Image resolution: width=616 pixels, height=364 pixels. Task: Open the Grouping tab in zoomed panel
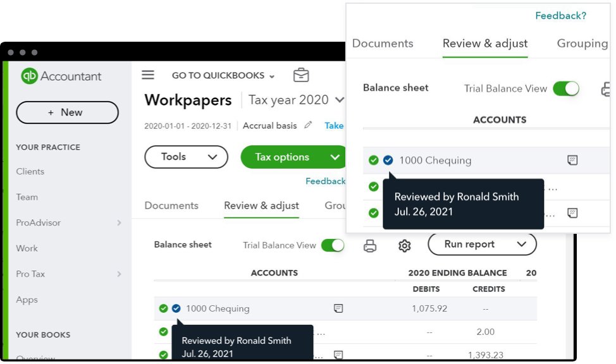click(582, 43)
